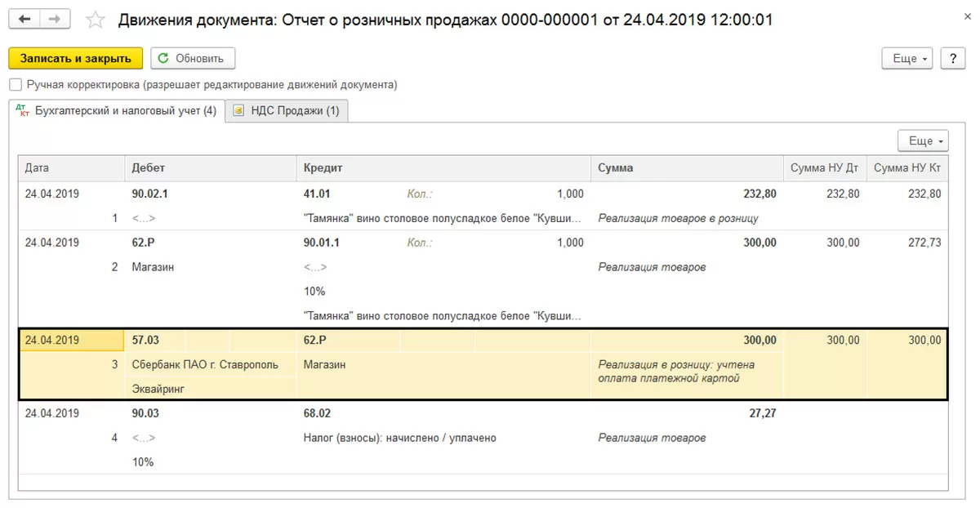Viewport: 980px width, 508px height.
Task: Click the Дт/Кт icon on accounting tab
Action: (22, 112)
